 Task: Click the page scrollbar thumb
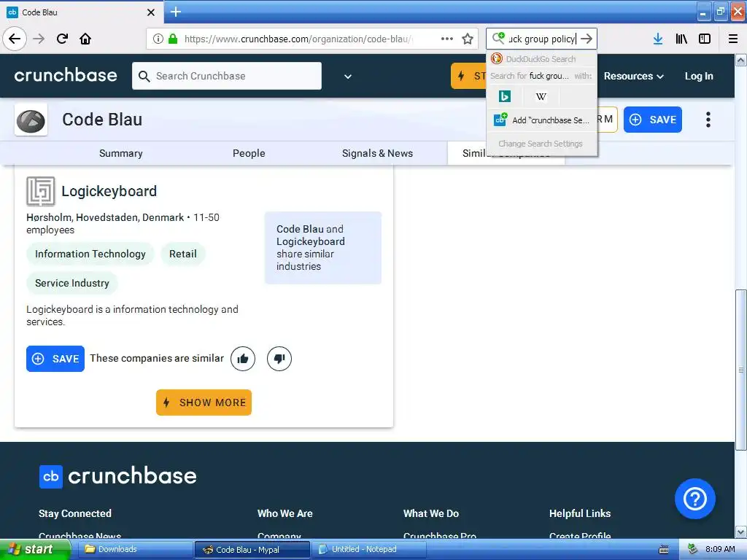(x=741, y=370)
